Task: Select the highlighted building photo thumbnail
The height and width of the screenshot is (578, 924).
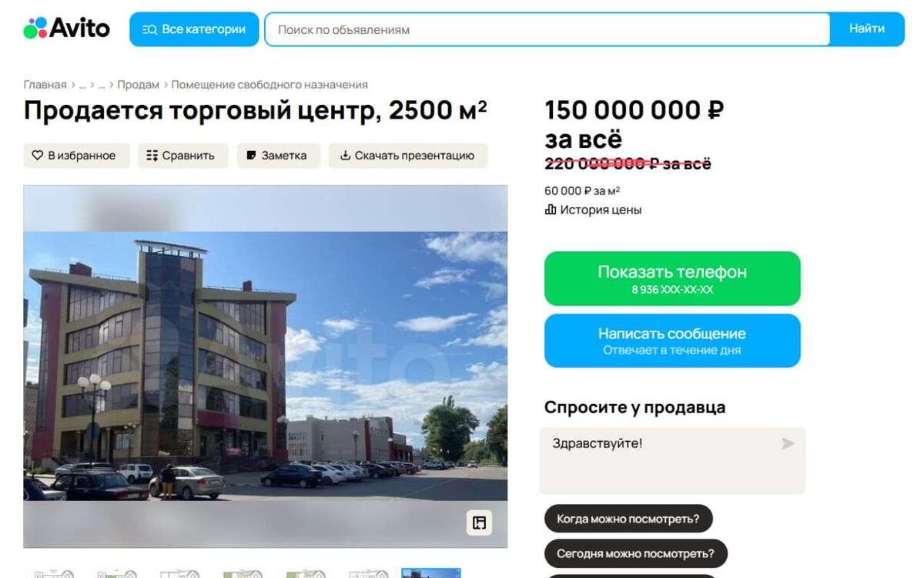Action: coord(431,573)
